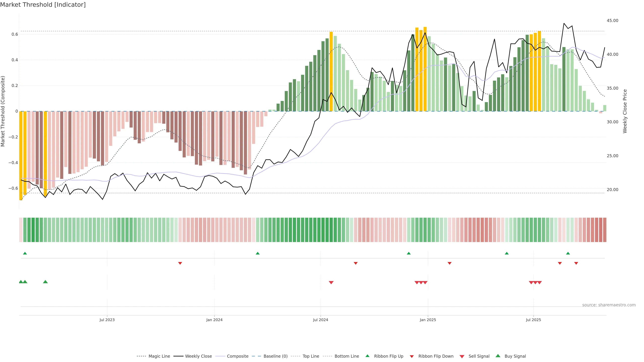Click the ribbon flip up marker near April 2024
The height and width of the screenshot is (362, 644).
[x=257, y=253]
